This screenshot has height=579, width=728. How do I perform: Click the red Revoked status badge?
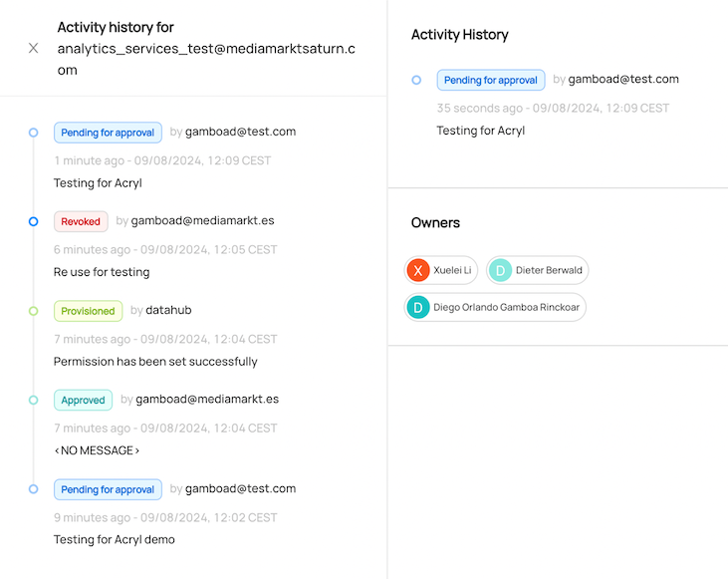pos(81,221)
